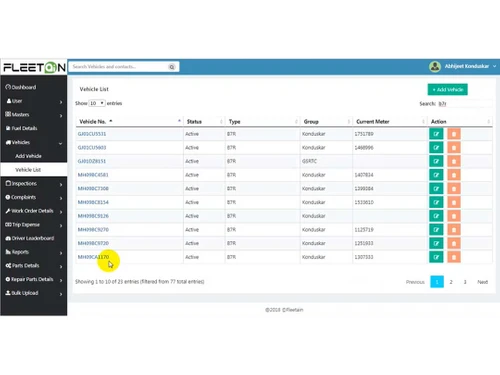Delete vehicle MH09BC9270
Image resolution: width=500 pixels, height=375 pixels.
click(454, 230)
